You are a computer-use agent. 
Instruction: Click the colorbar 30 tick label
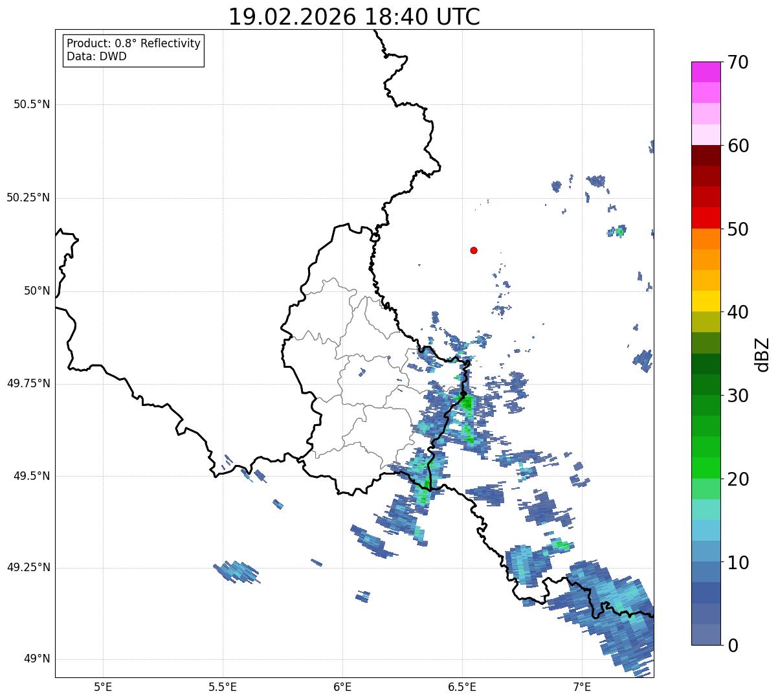click(738, 396)
